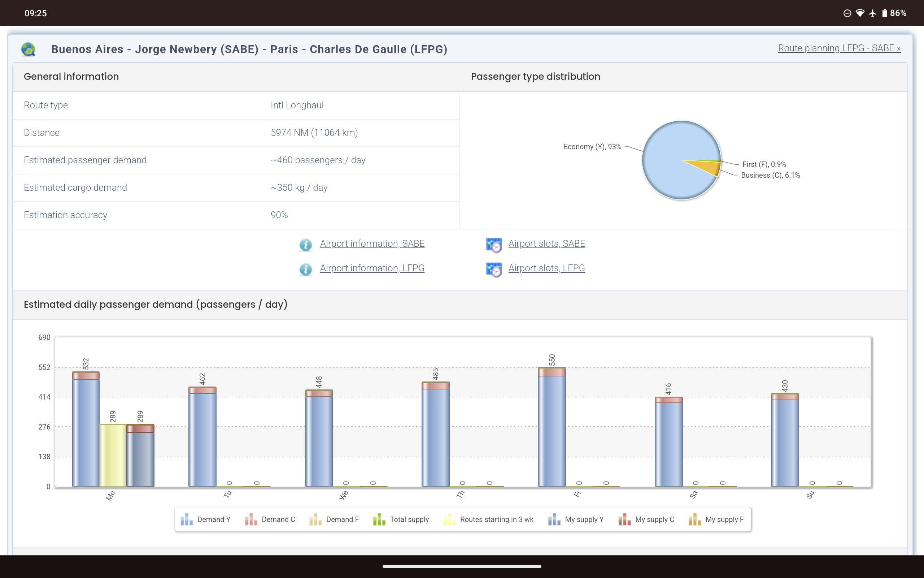Click the Wednesday demand bar labeled 448
The height and width of the screenshot is (578, 924).
(x=319, y=438)
